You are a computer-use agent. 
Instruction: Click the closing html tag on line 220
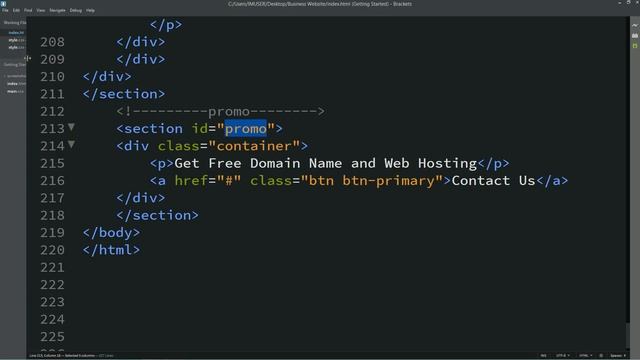click(x=111, y=250)
